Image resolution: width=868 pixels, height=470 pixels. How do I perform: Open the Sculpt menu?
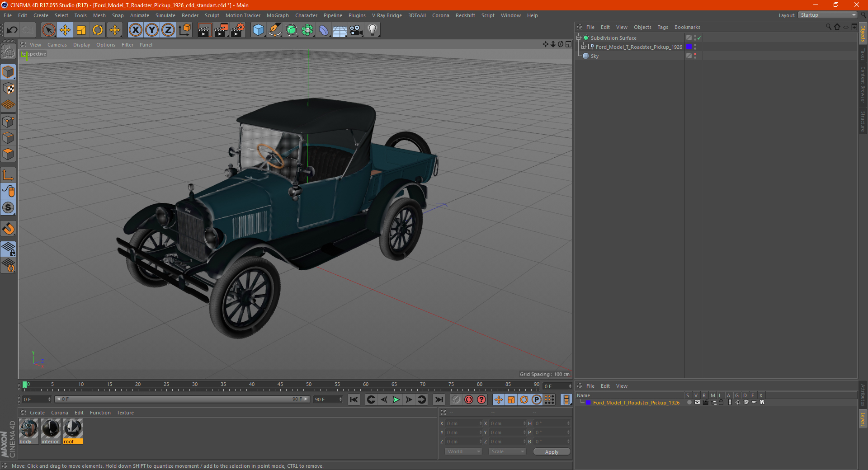pos(212,15)
